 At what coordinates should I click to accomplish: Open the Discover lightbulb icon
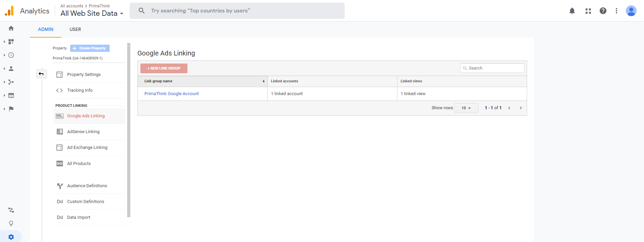[x=11, y=224]
